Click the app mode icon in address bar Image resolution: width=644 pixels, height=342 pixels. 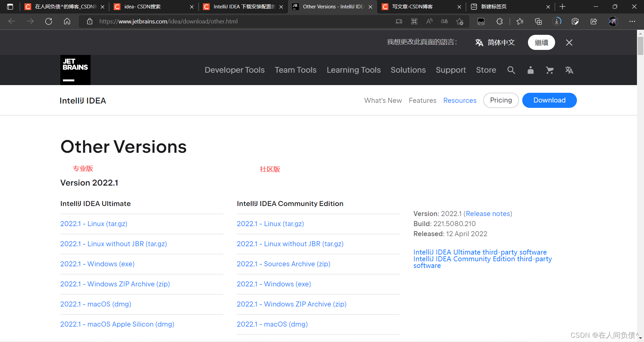click(x=399, y=21)
